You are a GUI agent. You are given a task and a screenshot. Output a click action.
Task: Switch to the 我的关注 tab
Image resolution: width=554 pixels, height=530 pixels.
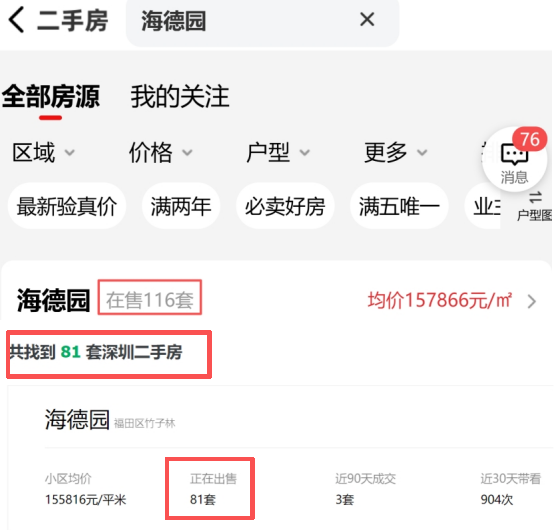click(x=180, y=96)
